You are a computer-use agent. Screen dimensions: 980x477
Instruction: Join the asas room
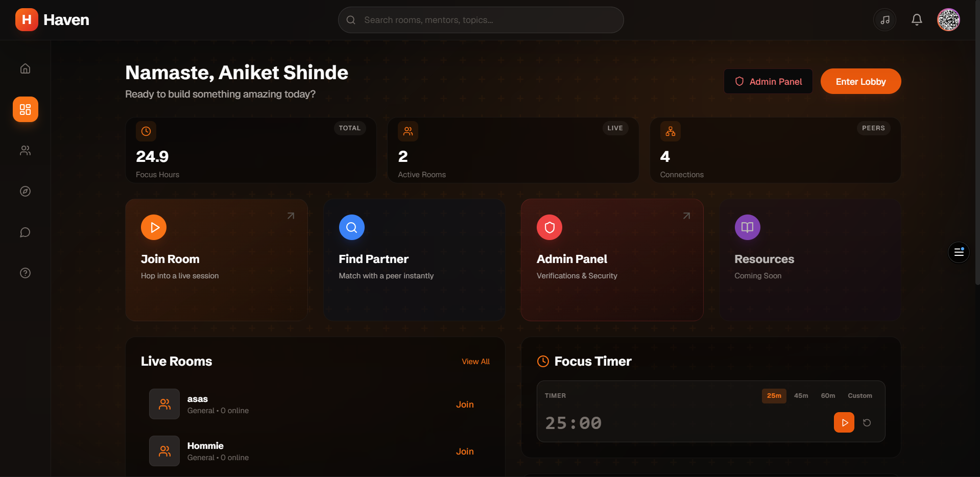[465, 404]
